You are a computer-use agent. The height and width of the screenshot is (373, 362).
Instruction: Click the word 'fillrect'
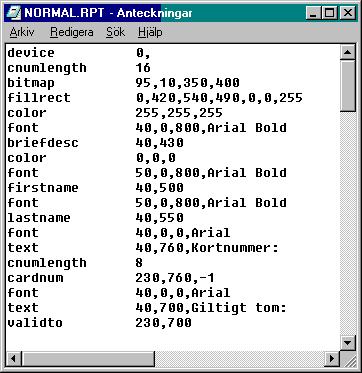coord(39,98)
